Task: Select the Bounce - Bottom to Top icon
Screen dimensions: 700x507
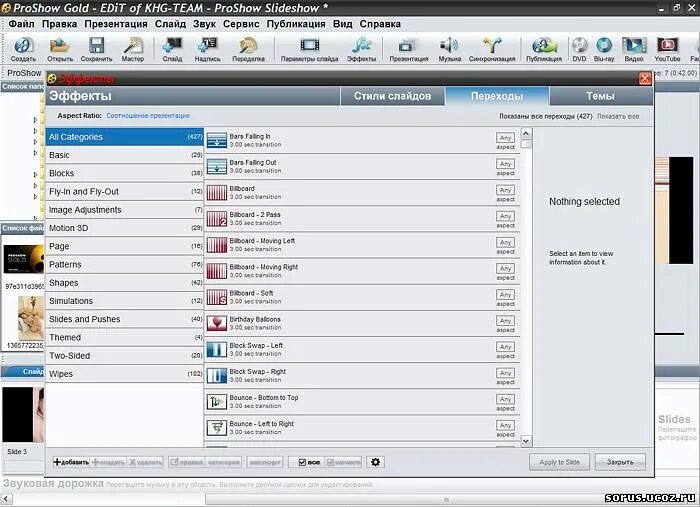Action: 217,402
